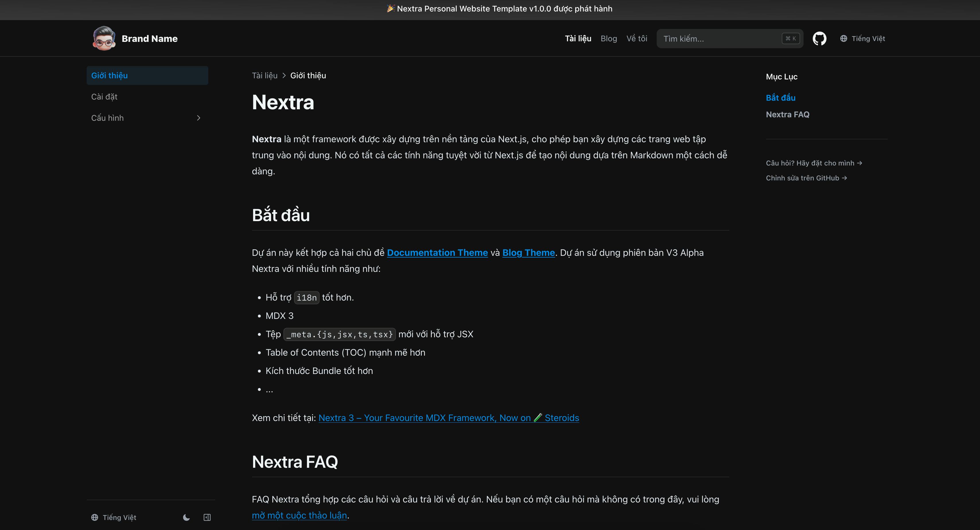The height and width of the screenshot is (530, 980).
Task: Open the Nextra 3 Steroids article link
Action: (x=448, y=418)
